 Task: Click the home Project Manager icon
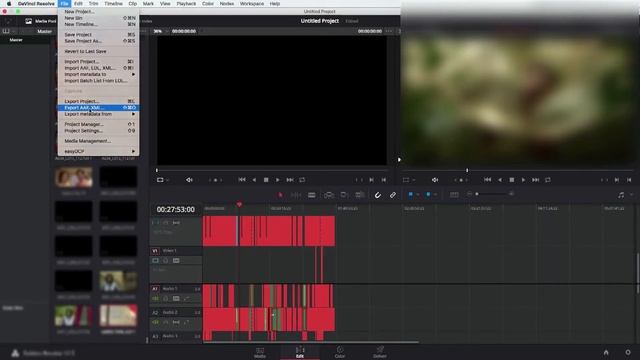coord(606,352)
